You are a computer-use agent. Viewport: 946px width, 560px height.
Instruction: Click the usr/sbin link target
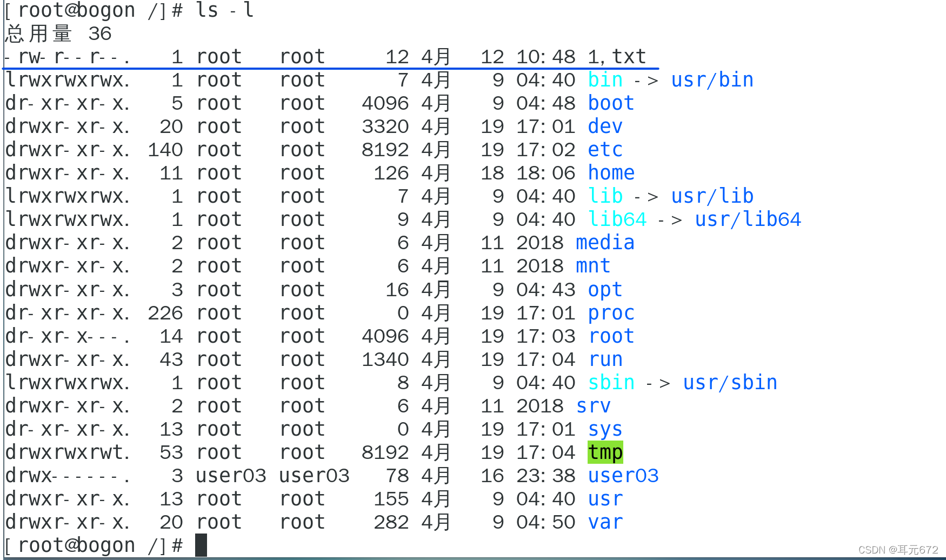730,383
